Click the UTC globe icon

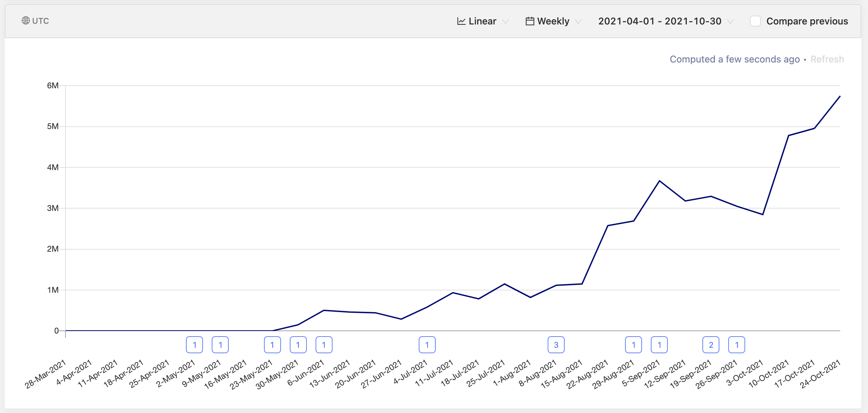coord(25,21)
